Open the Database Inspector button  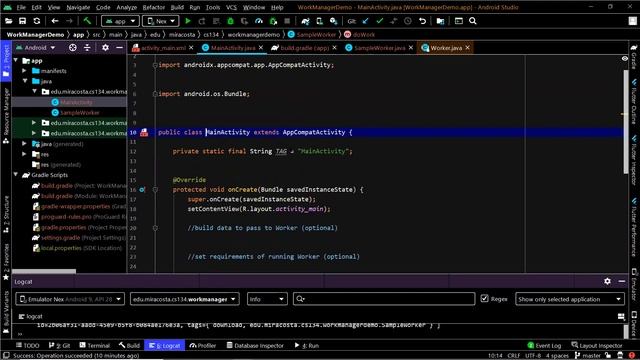tap(255, 345)
